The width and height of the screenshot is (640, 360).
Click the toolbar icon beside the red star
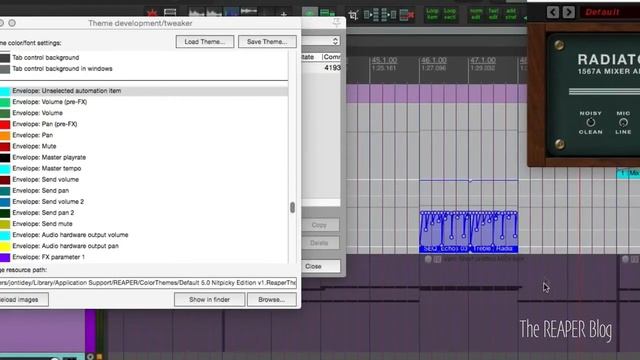[170, 13]
